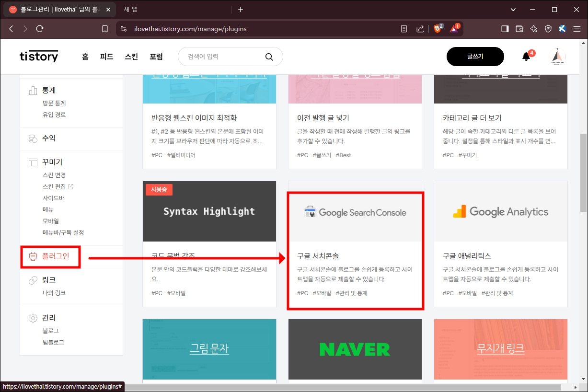This screenshot has height=392, width=588.
Task: Open the profile avatar menu
Action: point(557,57)
